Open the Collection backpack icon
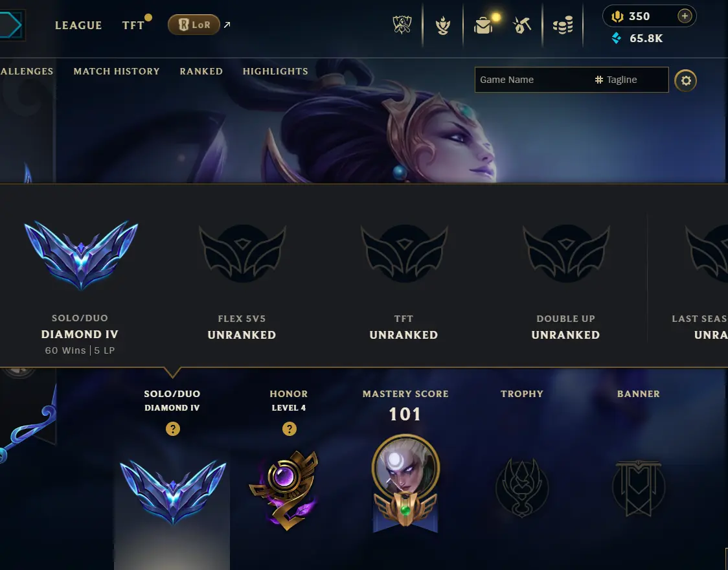 click(x=483, y=25)
